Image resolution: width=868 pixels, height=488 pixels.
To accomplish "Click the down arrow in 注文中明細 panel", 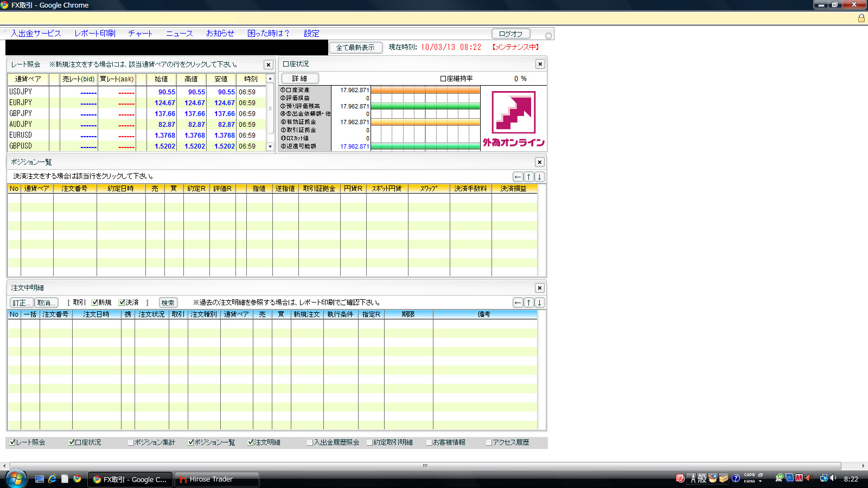I will (539, 303).
